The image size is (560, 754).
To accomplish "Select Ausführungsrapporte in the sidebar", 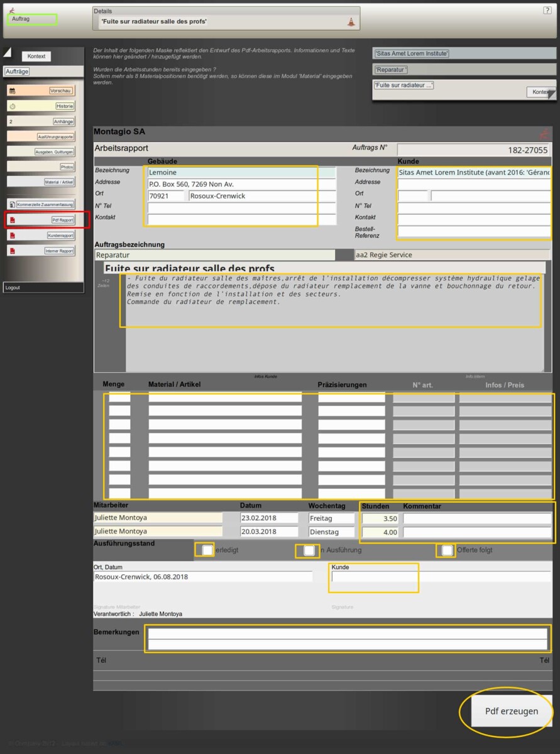I will tap(56, 136).
